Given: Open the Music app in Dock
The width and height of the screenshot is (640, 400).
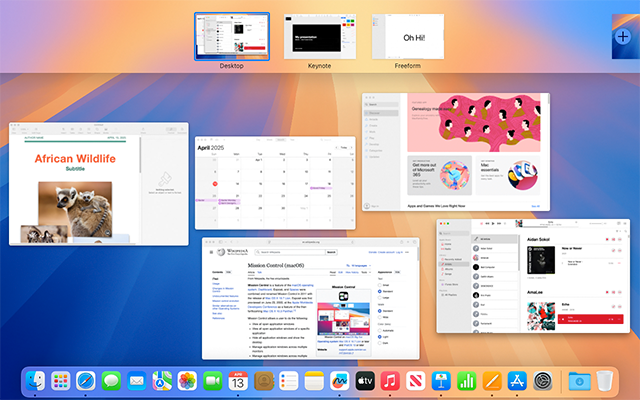Looking at the screenshot, I should (x=391, y=381).
